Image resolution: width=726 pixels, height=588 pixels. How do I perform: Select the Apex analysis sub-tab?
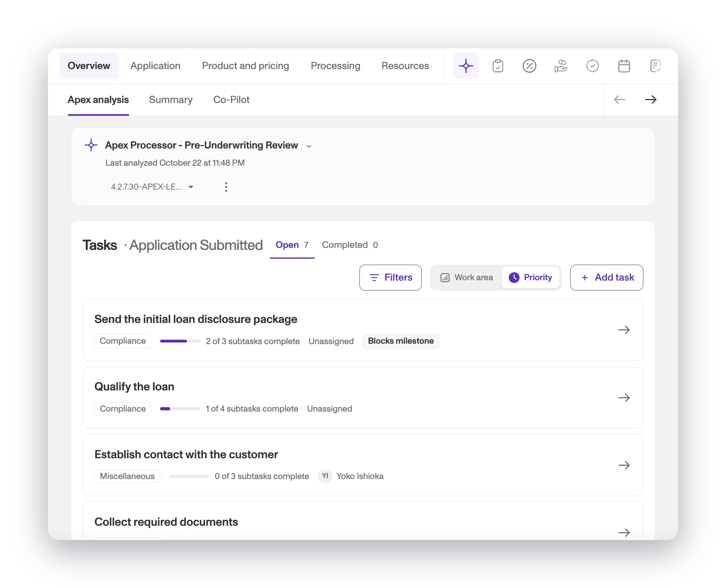point(98,100)
